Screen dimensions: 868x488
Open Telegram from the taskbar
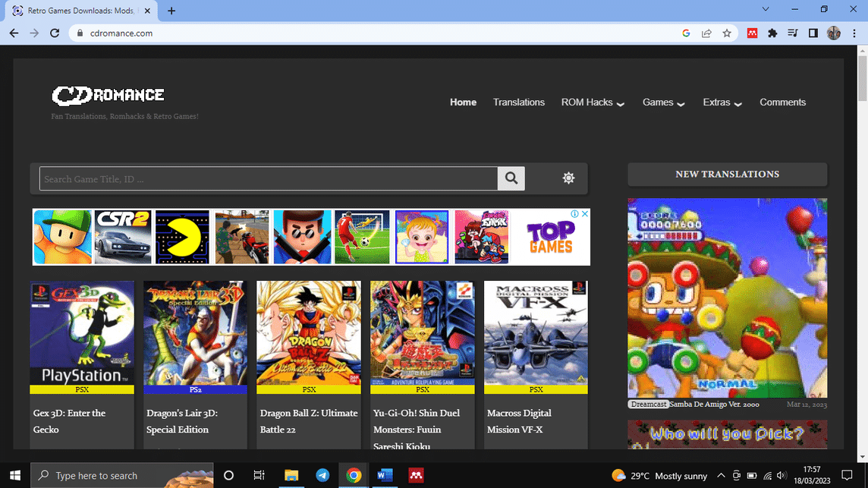pos(322,475)
